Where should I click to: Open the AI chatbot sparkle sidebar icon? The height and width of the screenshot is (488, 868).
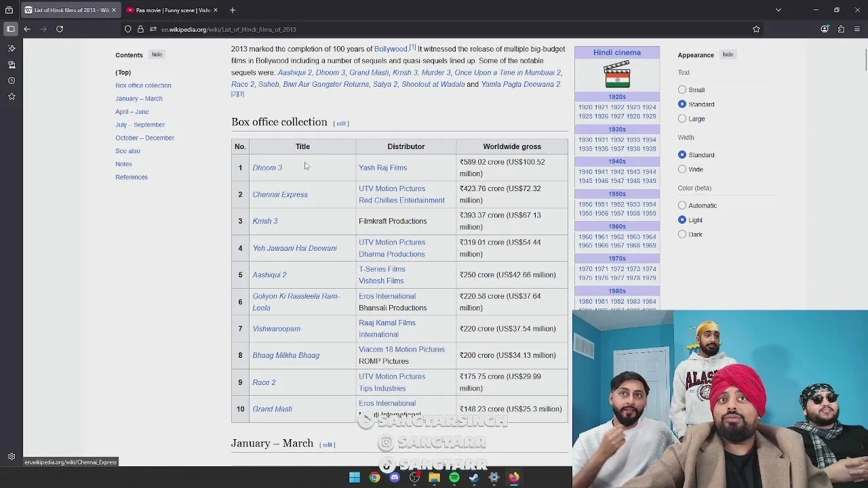12,48
